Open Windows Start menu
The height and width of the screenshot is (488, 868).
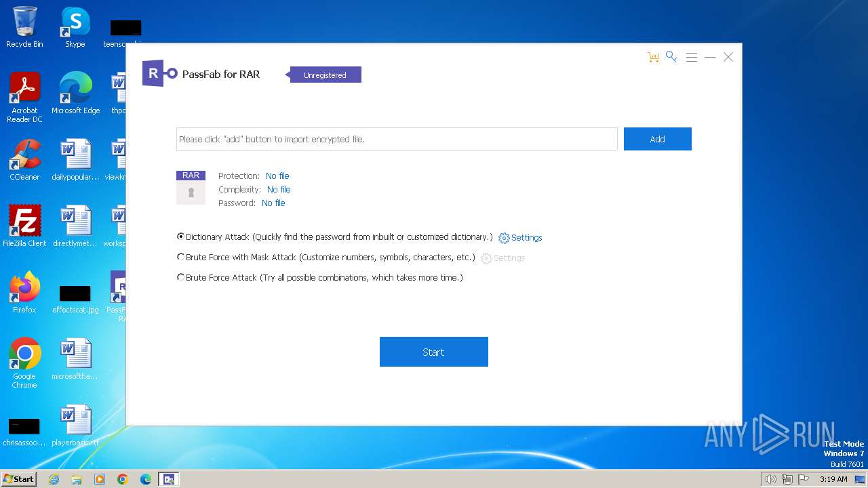click(19, 479)
